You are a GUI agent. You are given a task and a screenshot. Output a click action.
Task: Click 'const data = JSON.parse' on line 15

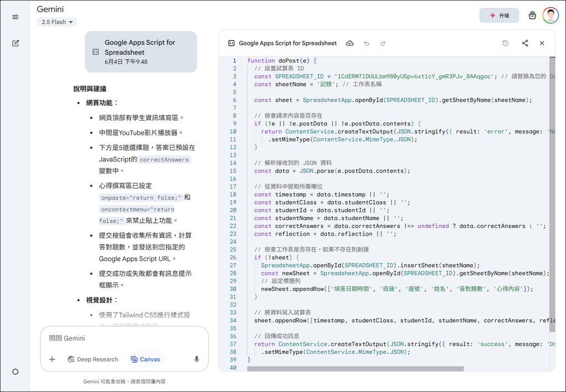332,171
